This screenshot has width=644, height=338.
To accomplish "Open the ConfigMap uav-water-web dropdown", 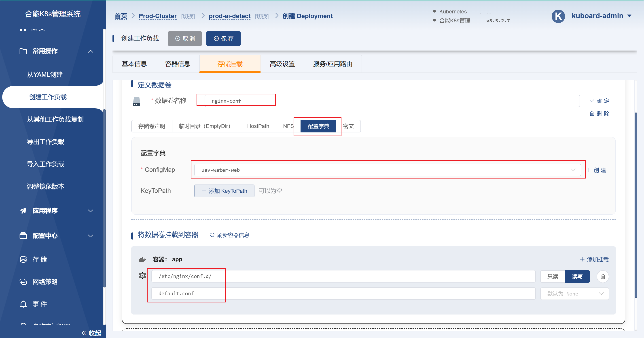I will (x=388, y=170).
